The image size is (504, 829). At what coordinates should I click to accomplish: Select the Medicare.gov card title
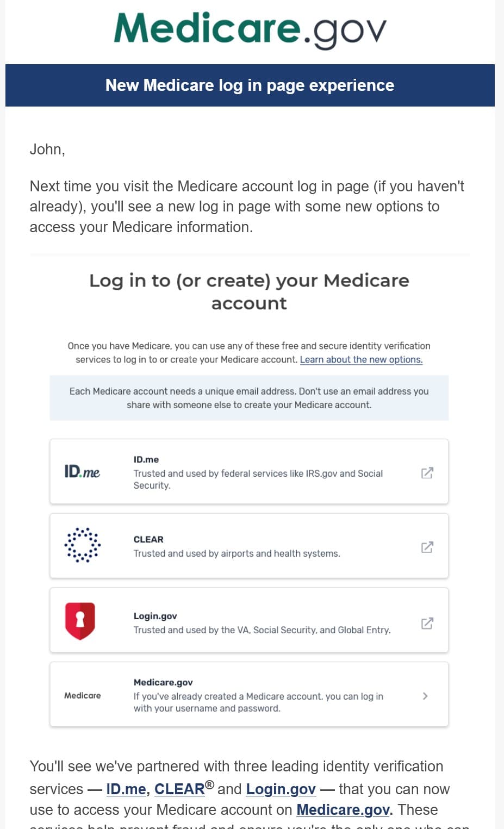[x=163, y=682]
